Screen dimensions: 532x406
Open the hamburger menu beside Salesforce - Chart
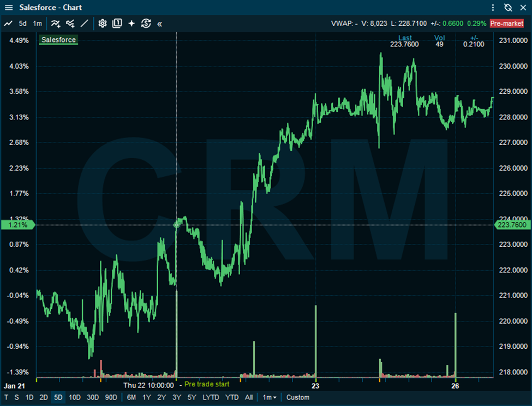[x=9, y=8]
